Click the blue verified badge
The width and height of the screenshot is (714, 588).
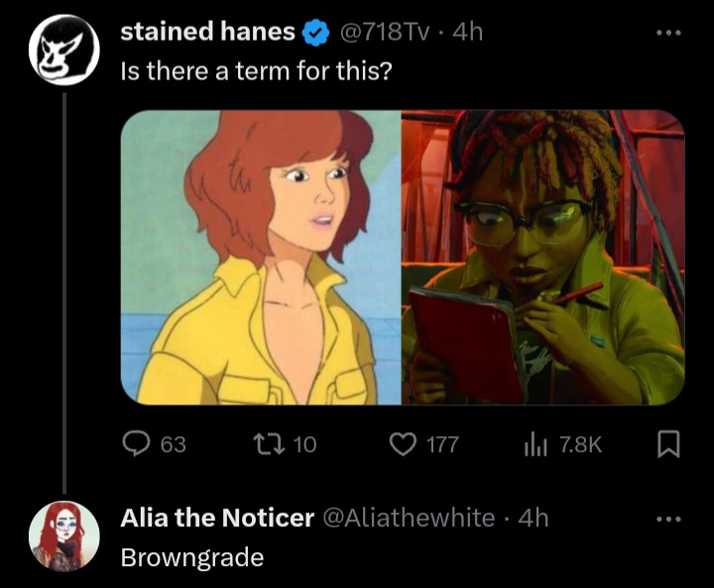coord(315,33)
